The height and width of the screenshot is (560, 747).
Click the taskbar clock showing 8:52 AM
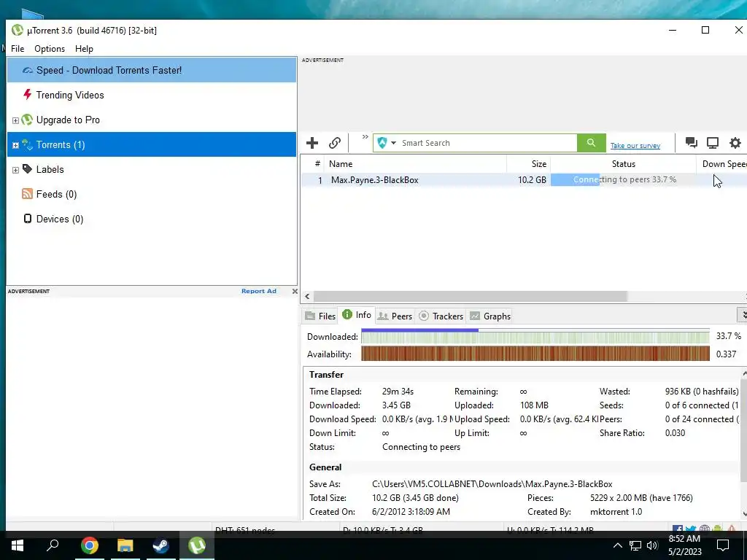click(x=684, y=545)
